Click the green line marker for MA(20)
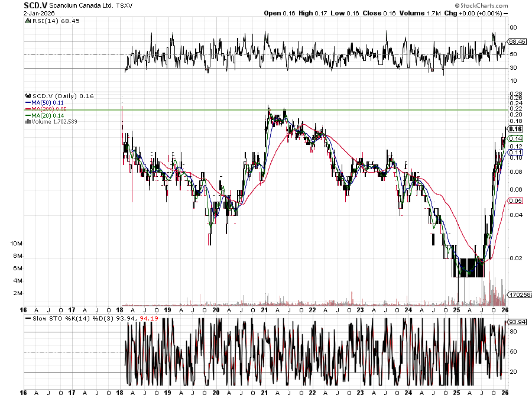Screen dimensions: 532x398 point(28,115)
